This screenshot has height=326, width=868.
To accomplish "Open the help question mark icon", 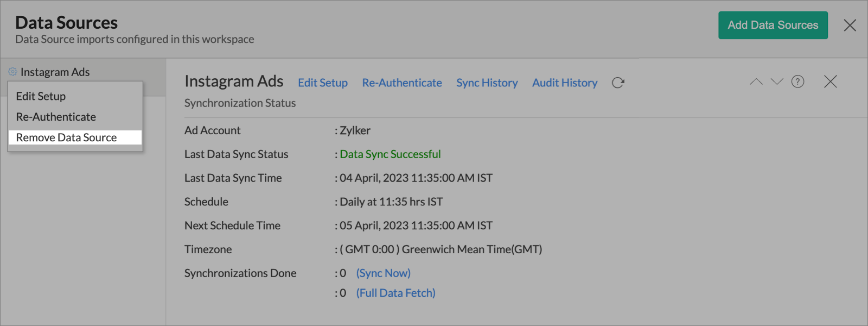I will coord(797,82).
